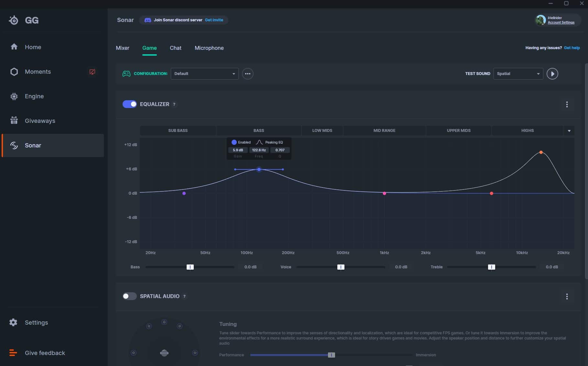This screenshot has height=366, width=588.
Task: Open the Test Sound Spatial dropdown
Action: (x=518, y=74)
